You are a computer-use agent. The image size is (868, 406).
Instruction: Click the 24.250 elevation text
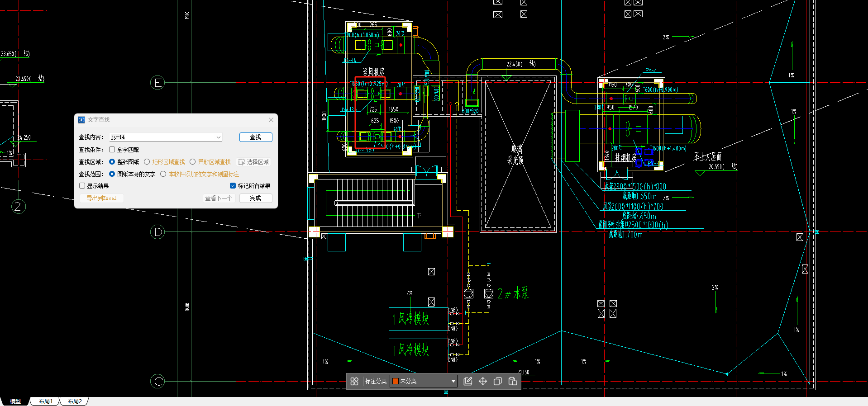[x=24, y=137]
